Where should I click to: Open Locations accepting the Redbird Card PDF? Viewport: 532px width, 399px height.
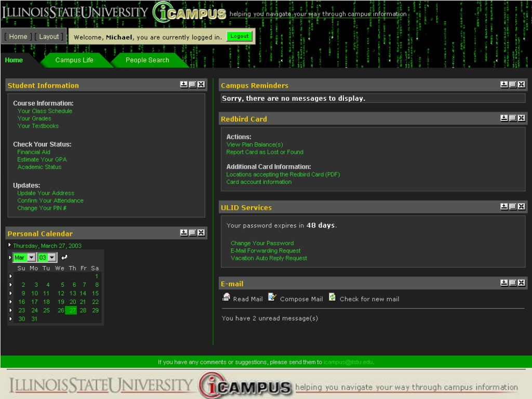(283, 175)
